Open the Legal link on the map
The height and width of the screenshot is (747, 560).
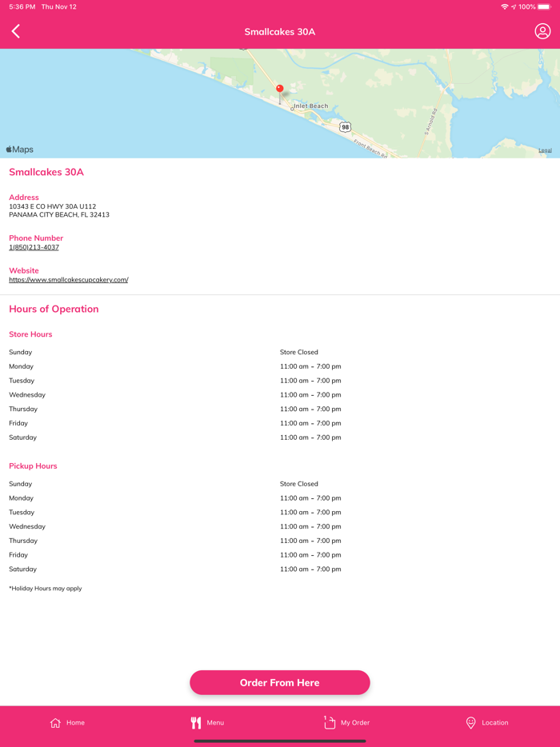[545, 150]
